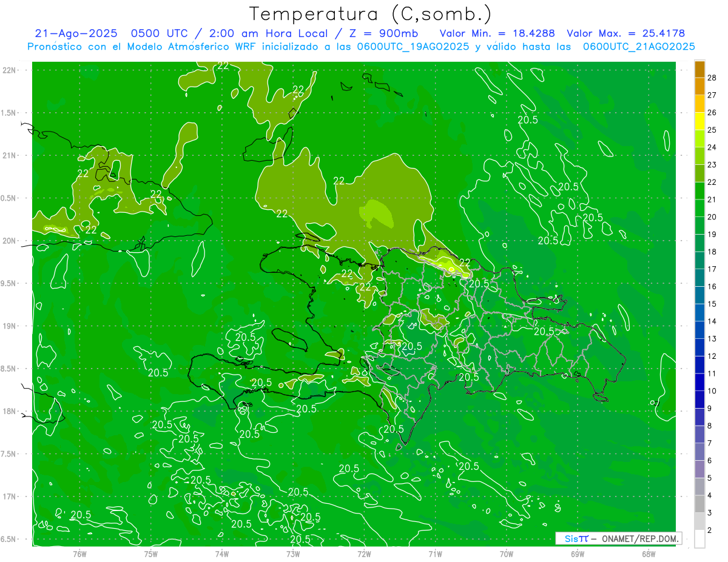
Task: Click the '18' color scale label
Action: (x=712, y=252)
